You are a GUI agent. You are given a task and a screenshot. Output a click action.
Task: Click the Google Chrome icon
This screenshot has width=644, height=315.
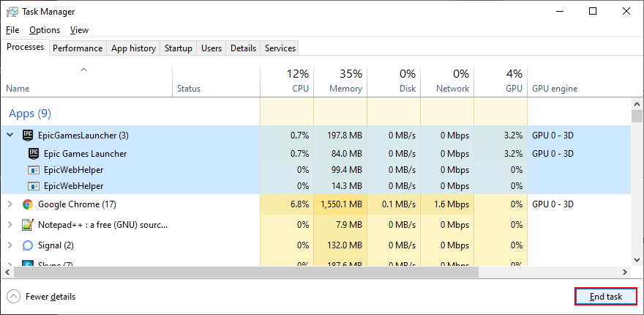28,204
